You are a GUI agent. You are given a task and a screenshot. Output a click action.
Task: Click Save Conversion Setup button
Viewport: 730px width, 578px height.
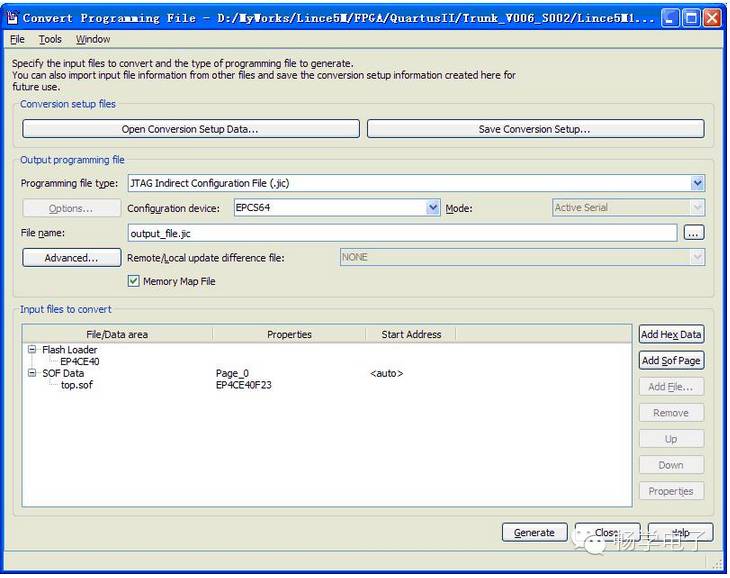point(535,129)
